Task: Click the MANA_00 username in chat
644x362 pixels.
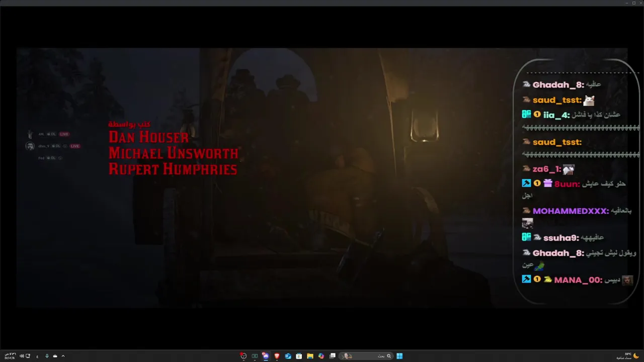Action: (x=578, y=280)
